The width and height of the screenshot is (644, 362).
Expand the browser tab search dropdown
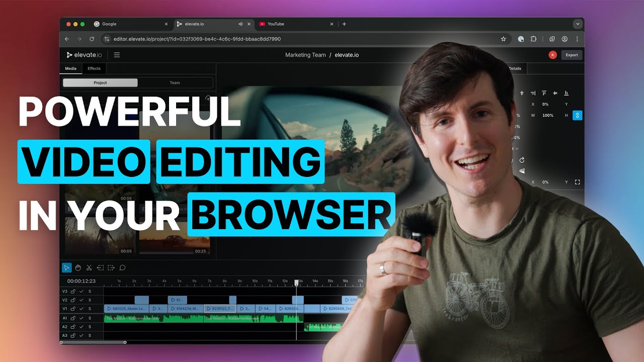point(577,24)
